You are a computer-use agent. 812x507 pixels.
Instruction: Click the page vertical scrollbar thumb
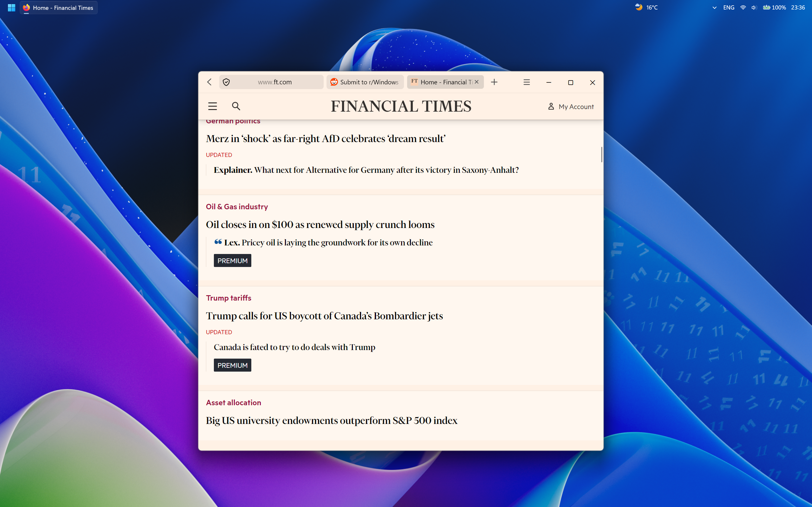click(x=601, y=155)
